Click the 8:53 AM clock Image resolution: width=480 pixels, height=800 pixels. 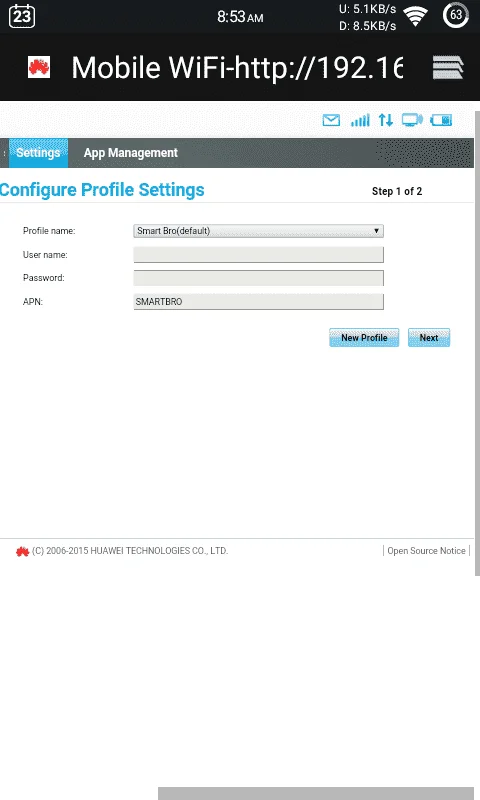pos(240,17)
